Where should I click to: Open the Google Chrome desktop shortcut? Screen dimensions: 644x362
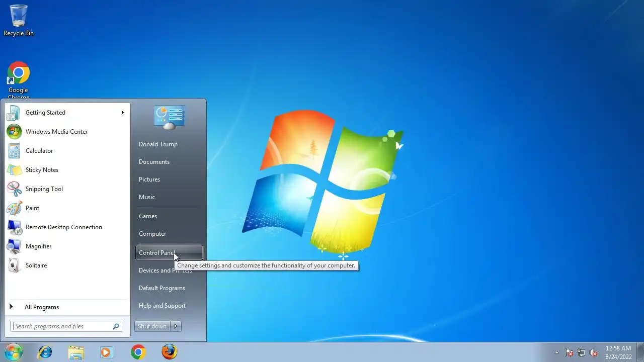pyautogui.click(x=19, y=79)
